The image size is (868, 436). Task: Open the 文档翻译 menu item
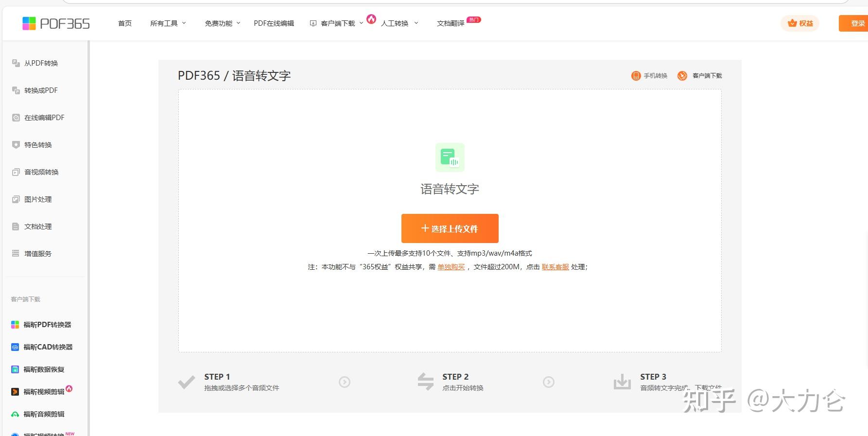click(x=451, y=23)
